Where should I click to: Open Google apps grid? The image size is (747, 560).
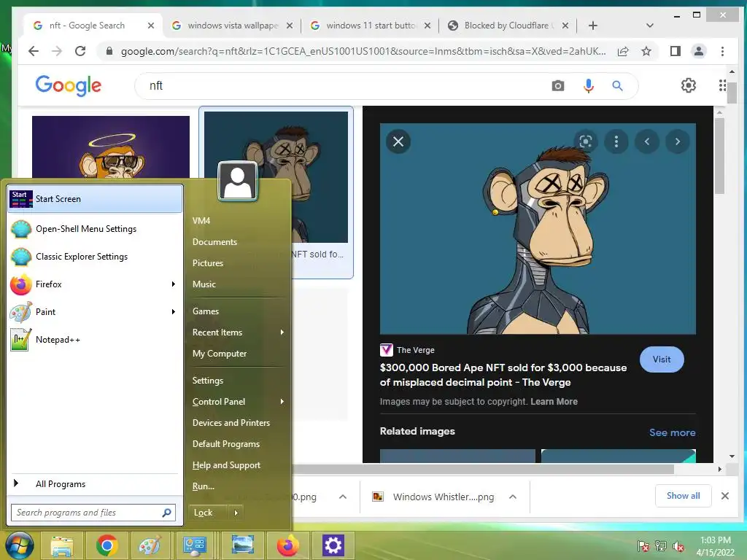coord(722,85)
